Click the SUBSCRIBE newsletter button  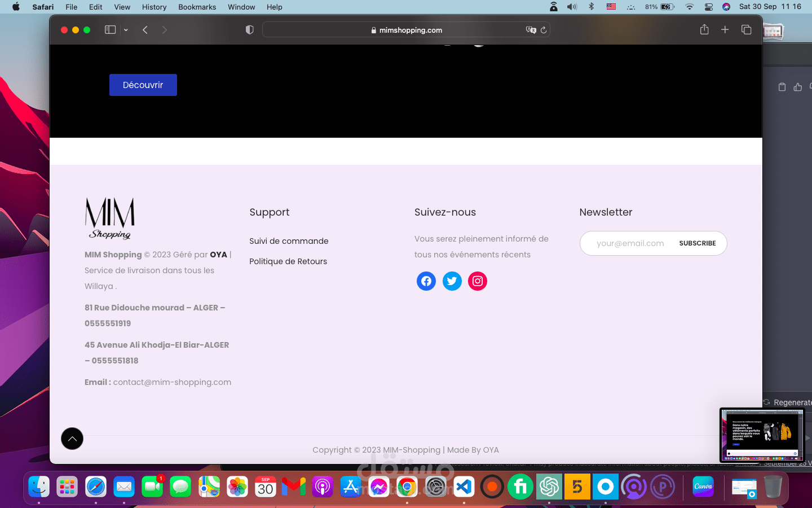698,243
